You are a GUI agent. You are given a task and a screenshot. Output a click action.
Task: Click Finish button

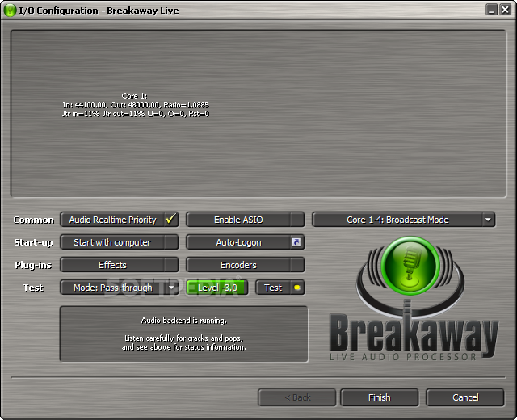click(x=379, y=397)
